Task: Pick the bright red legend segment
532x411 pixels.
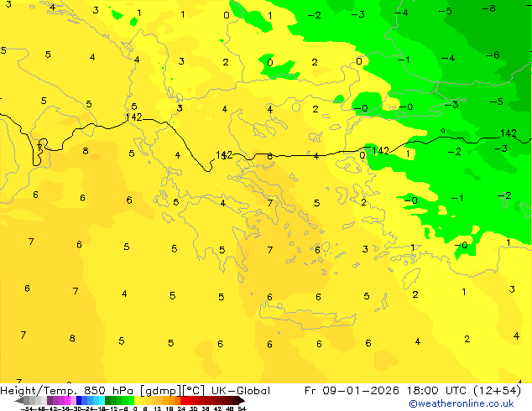Action: point(183,400)
